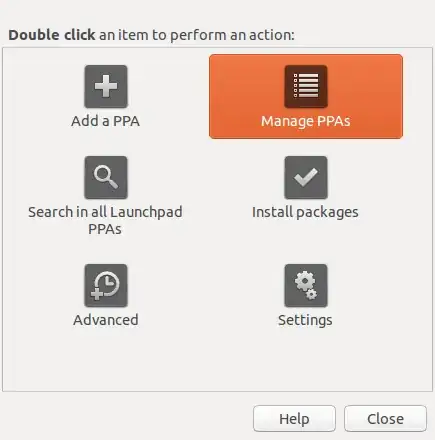Click the Install packages checkmark icon

(x=306, y=177)
